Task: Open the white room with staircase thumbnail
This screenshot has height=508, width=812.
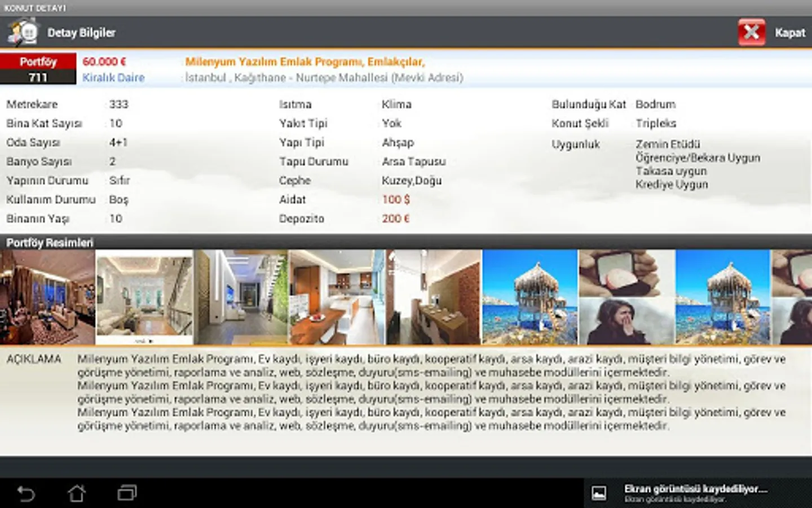Action: [x=144, y=297]
